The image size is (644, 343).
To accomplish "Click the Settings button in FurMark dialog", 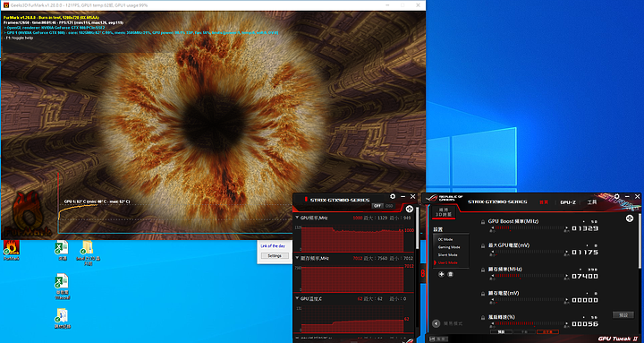I will point(275,256).
